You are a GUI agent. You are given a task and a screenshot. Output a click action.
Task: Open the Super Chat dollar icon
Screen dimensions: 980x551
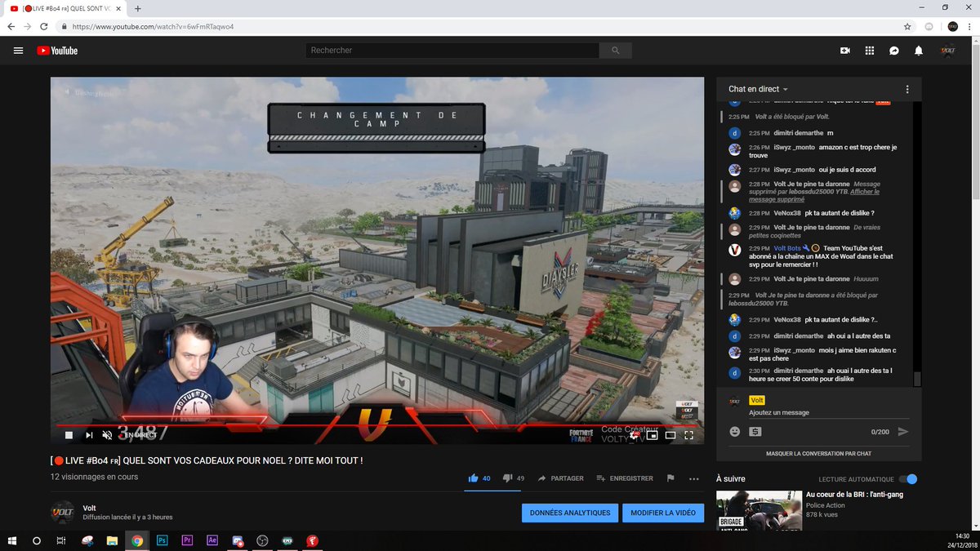(755, 432)
